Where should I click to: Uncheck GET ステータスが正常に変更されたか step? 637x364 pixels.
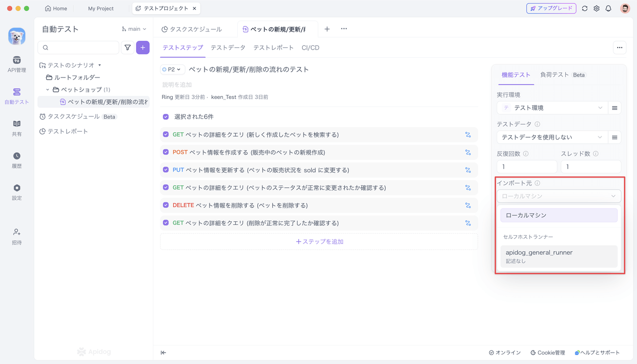(166, 187)
